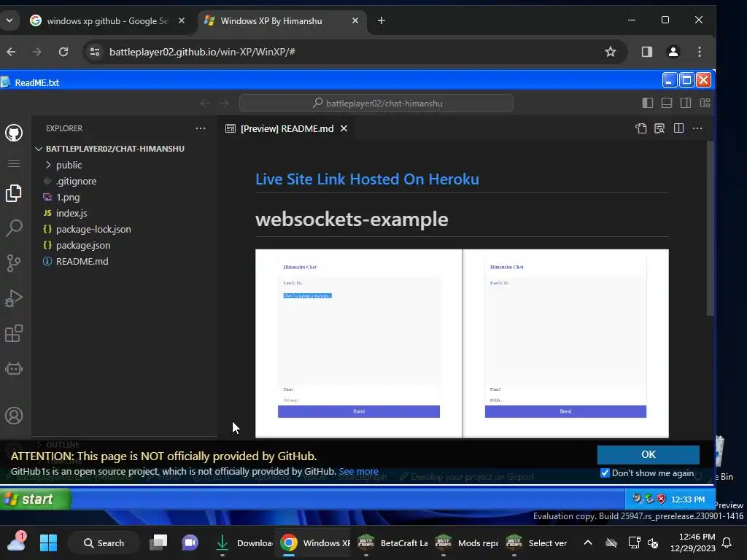747x560 pixels.
Task: Open the Search magnifier in activity bar
Action: pyautogui.click(x=14, y=228)
